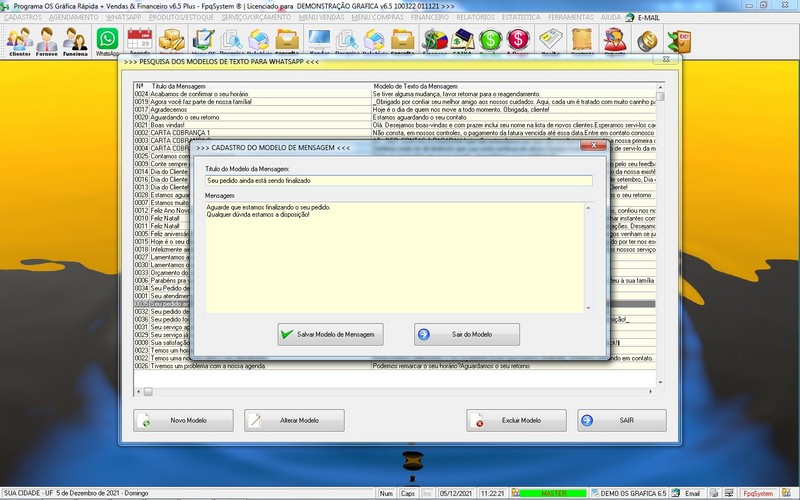Click magnifier Pesquisa icon right of Vendas monitor
800x500 pixels.
point(347,41)
